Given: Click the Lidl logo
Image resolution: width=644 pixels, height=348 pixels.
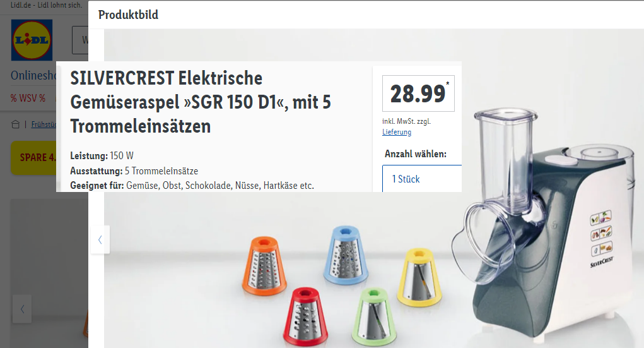Looking at the screenshot, I should (x=32, y=40).
